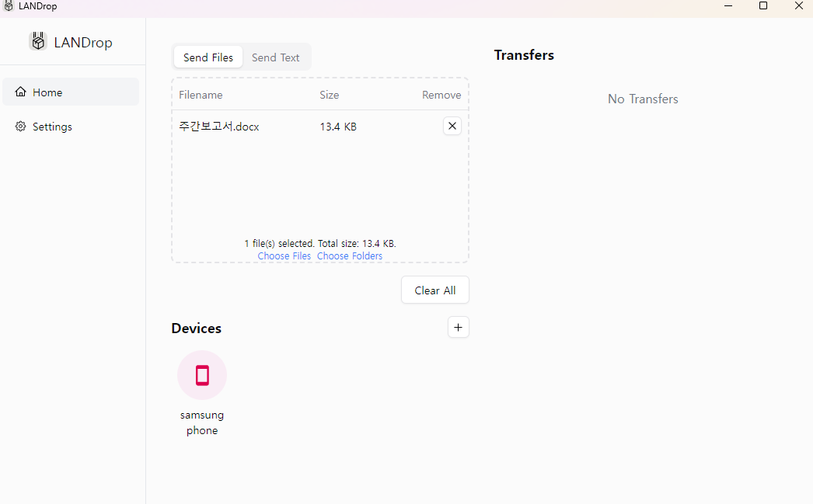This screenshot has width=813, height=504.
Task: Click the 주간보고서.docx filename
Action: (x=219, y=127)
